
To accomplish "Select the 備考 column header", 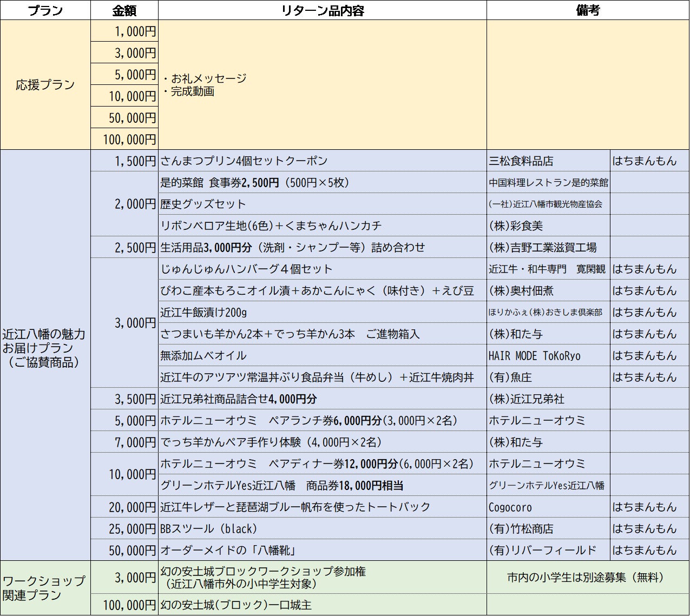I will pyautogui.click(x=588, y=10).
